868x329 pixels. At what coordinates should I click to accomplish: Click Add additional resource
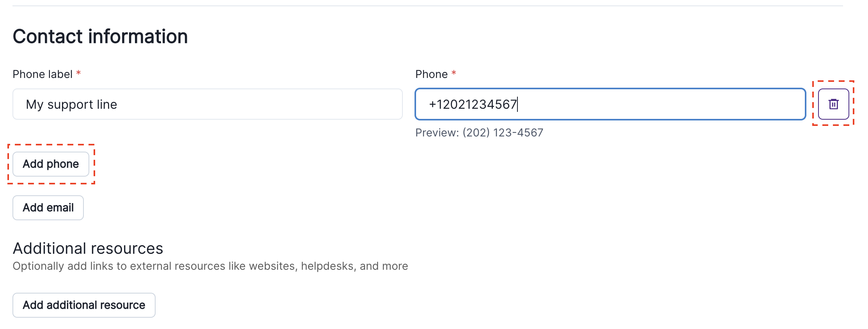pyautogui.click(x=84, y=305)
